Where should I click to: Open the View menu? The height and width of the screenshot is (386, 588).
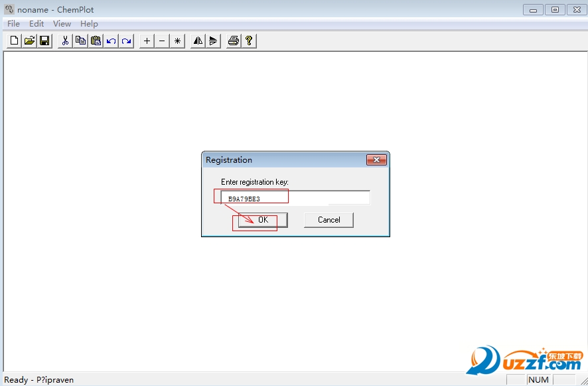62,24
